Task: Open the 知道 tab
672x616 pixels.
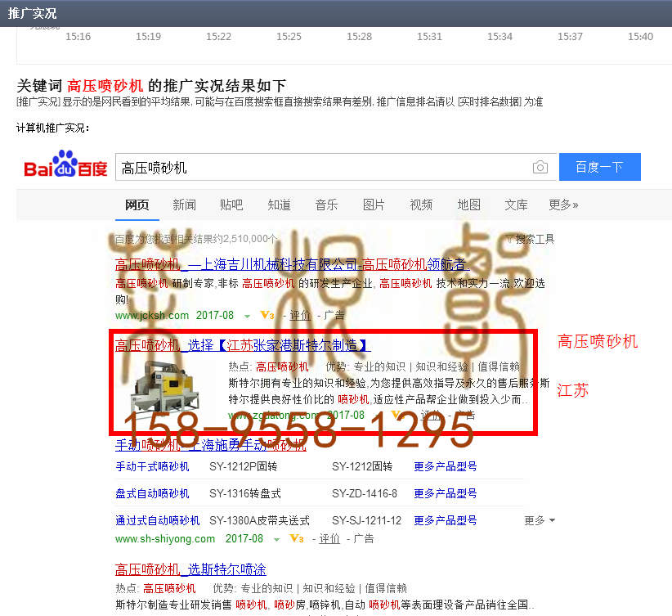Action: pyautogui.click(x=279, y=205)
